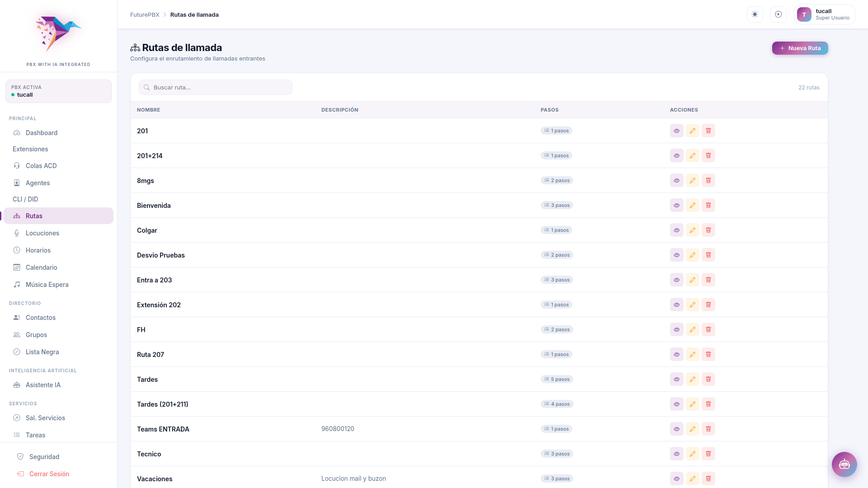The width and height of the screenshot is (868, 488).
Task: Click the Nueva Ruta button
Action: click(799, 48)
